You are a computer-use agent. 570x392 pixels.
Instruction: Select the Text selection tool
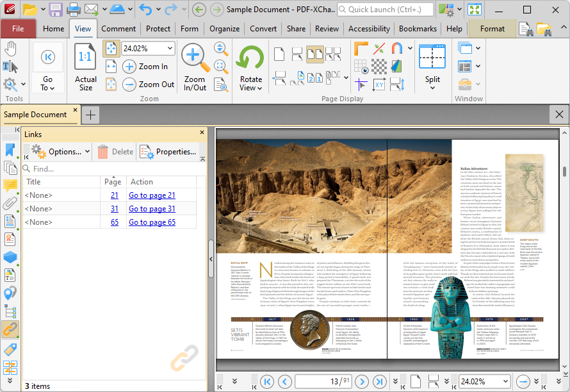coord(10,67)
